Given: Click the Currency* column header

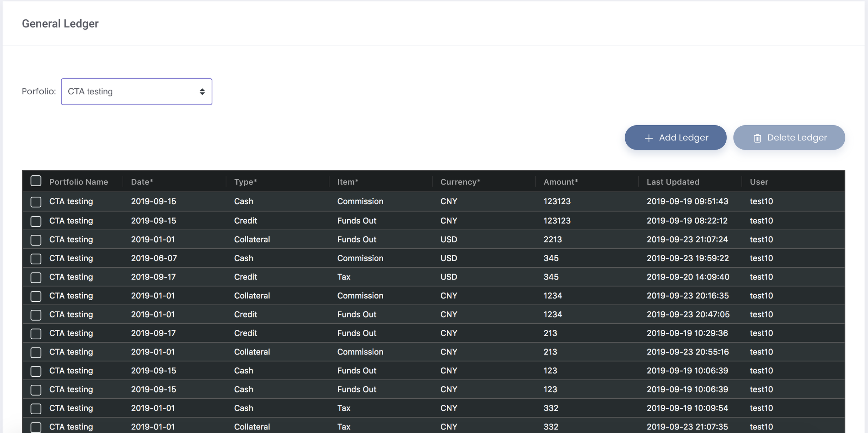Looking at the screenshot, I should click(460, 182).
